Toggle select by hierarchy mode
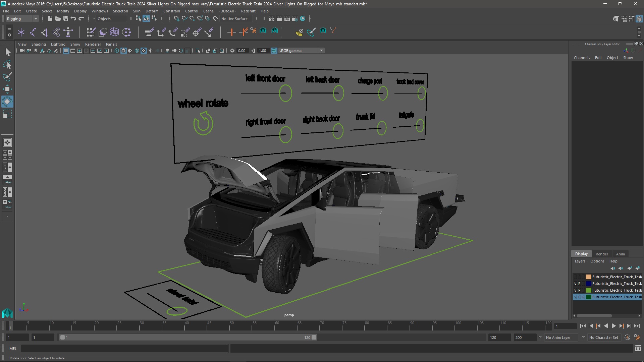Screen dimensions: 644x362 138,19
